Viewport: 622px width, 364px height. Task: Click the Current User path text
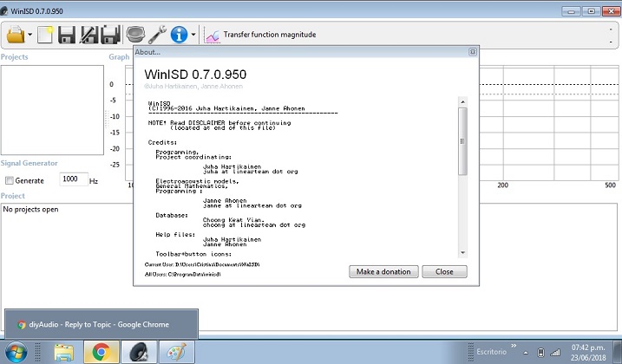pos(202,264)
